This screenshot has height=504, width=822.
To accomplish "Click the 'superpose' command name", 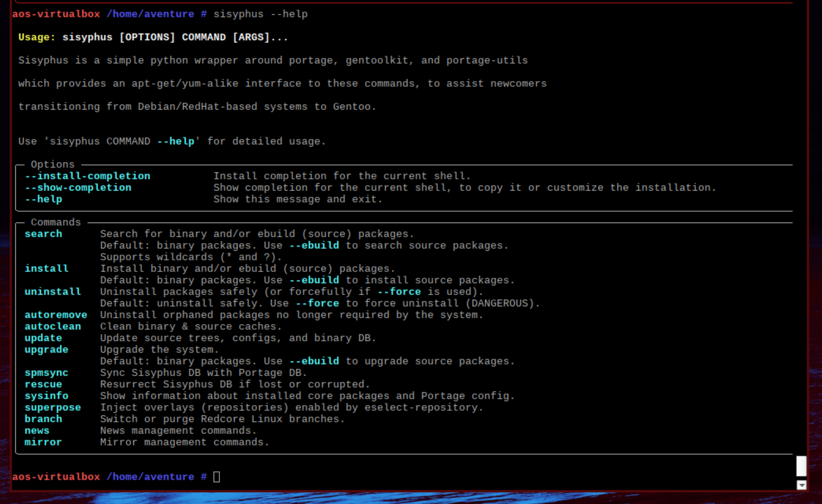I will coord(53,407).
